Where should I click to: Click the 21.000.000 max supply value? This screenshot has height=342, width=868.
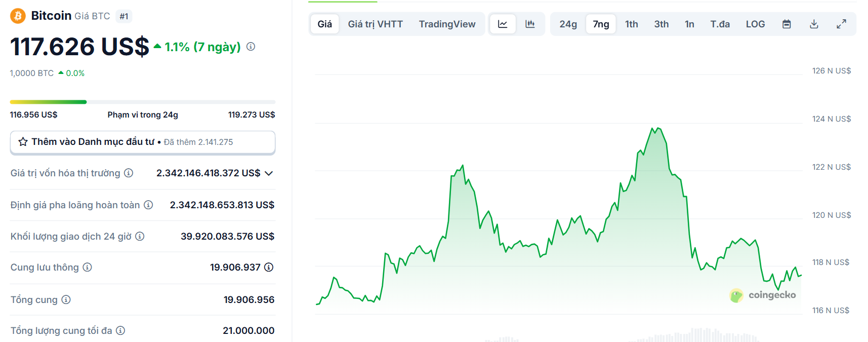tap(249, 330)
